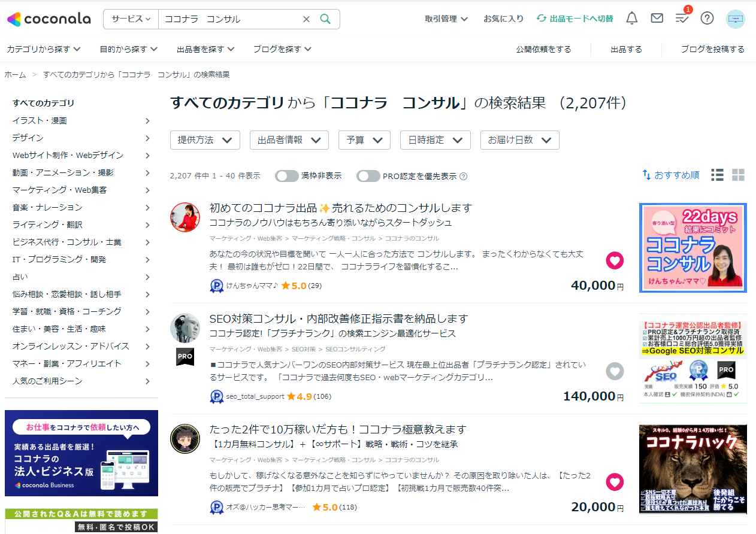Click seo_total_support seller name

(x=255, y=396)
